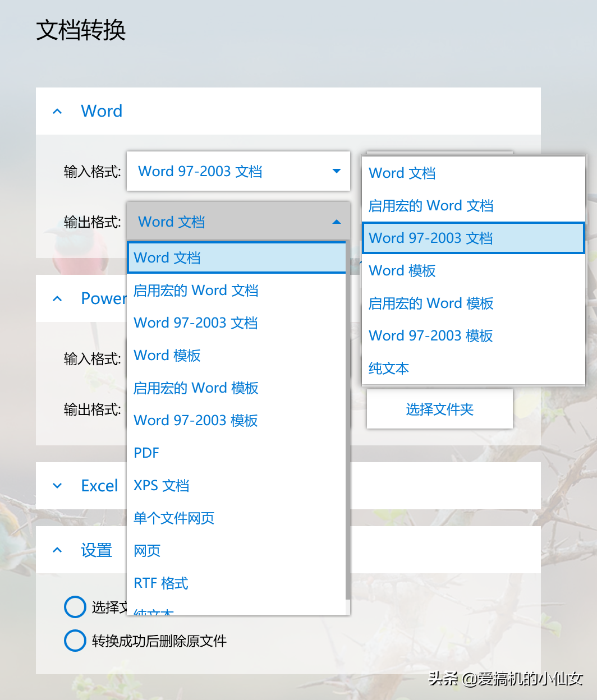Pick highlighted Word 97-2003 文档 in right list
This screenshot has width=597, height=700.
[474, 238]
